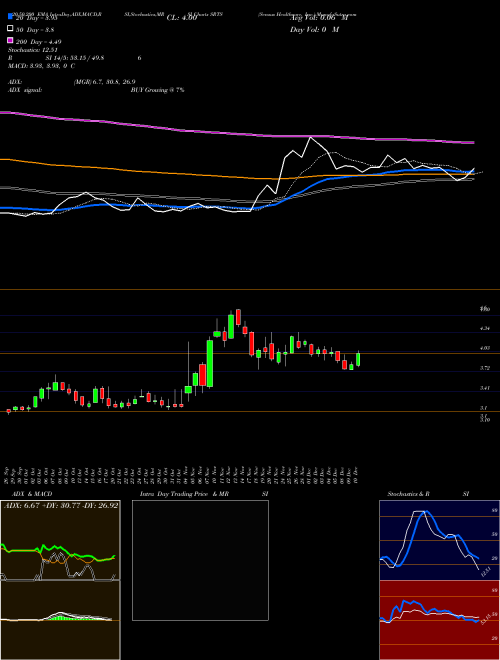Click the blue stochastics chart panel
The width and height of the screenshot is (500, 660).
pos(439,540)
